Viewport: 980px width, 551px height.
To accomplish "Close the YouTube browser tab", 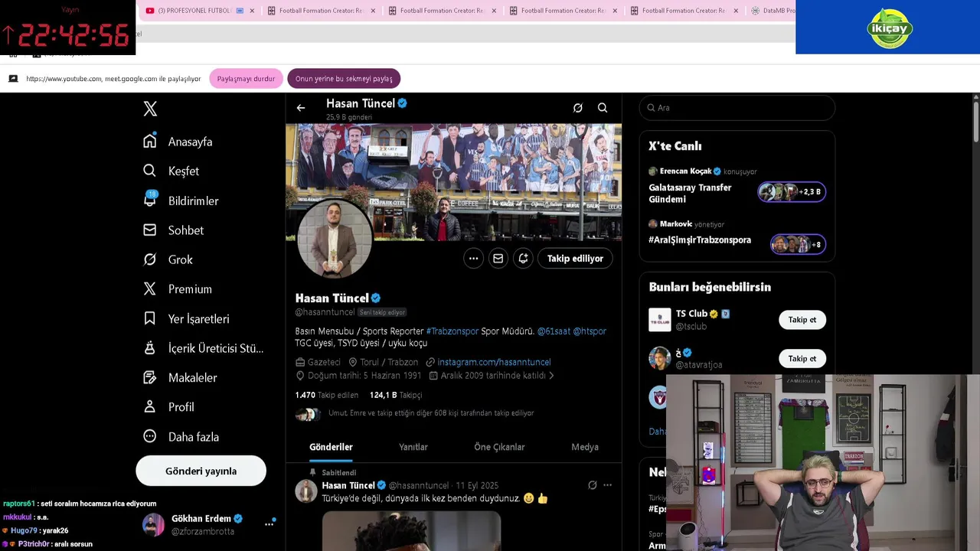I will pyautogui.click(x=252, y=11).
